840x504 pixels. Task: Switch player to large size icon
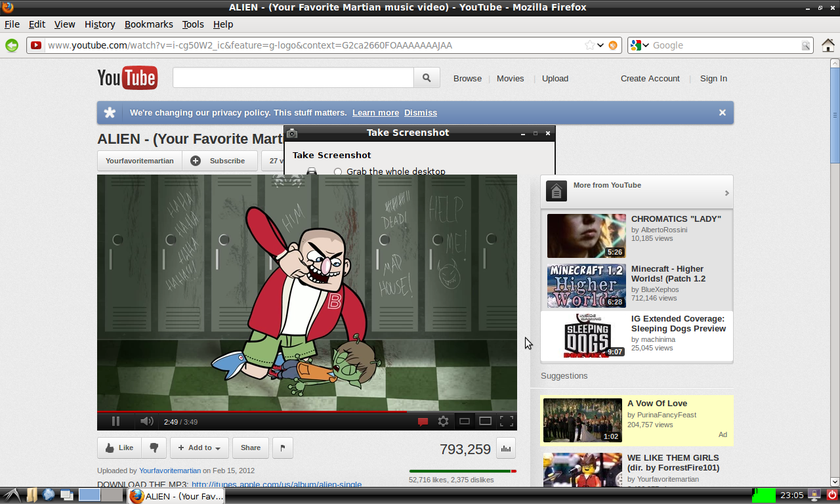tap(486, 421)
